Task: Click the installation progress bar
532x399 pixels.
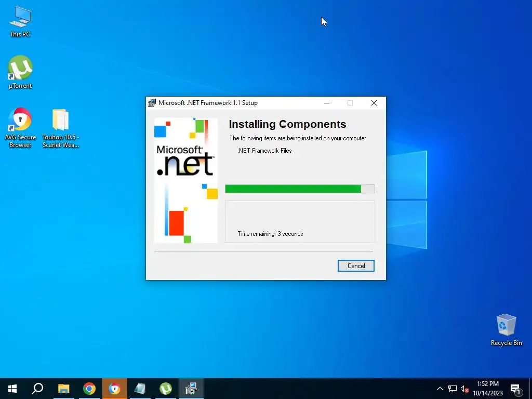Action: (300, 189)
